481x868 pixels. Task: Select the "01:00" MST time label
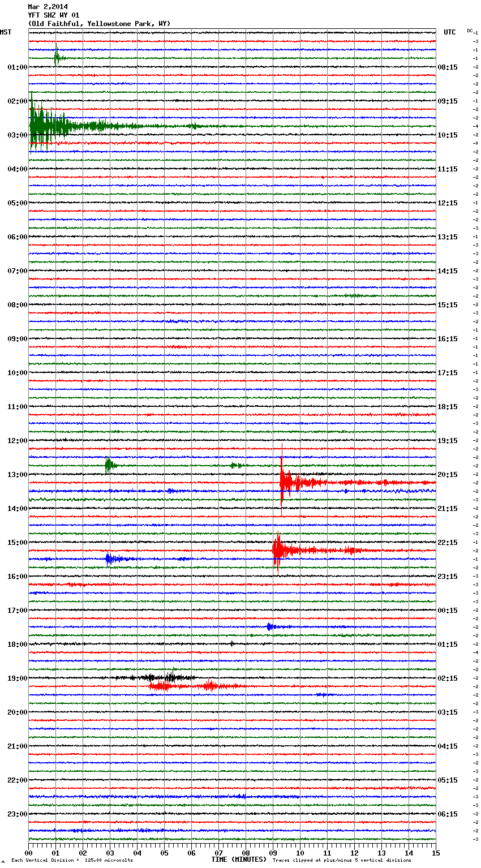click(17, 67)
